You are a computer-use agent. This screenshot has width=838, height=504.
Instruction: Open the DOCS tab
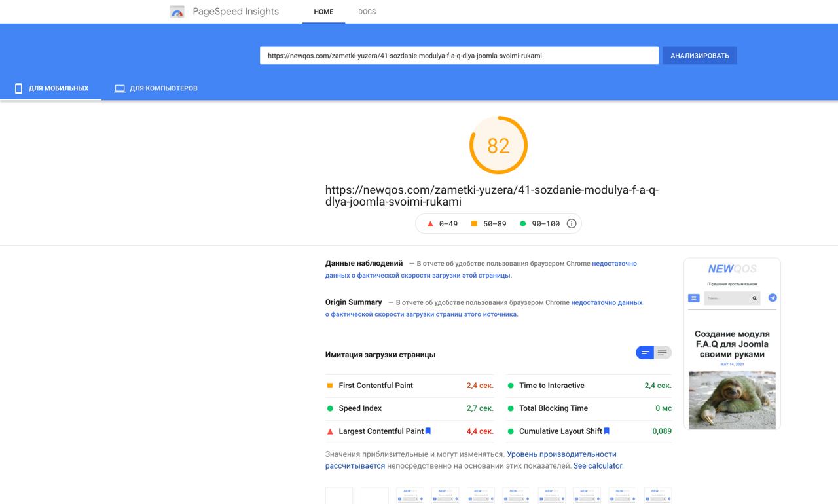[367, 12]
